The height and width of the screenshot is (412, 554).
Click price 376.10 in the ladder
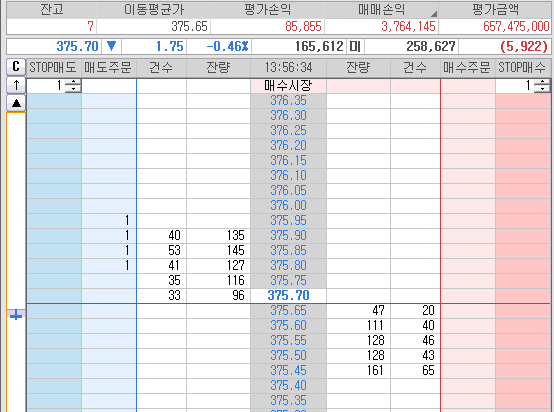pos(288,176)
